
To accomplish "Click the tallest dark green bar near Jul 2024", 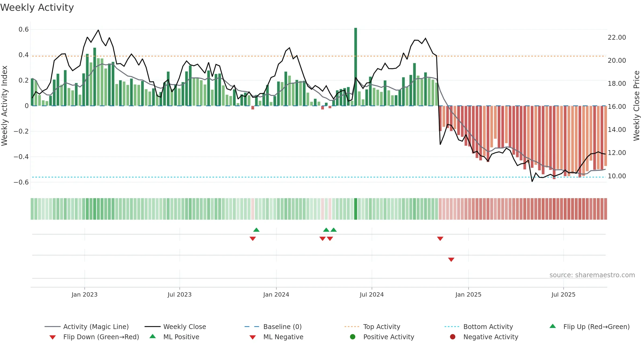I will click(x=356, y=67).
